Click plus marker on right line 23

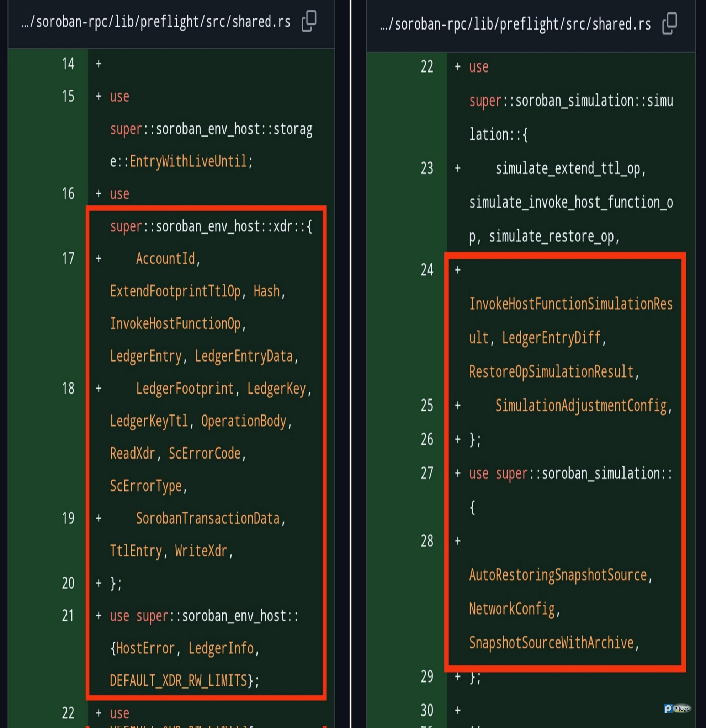458,168
